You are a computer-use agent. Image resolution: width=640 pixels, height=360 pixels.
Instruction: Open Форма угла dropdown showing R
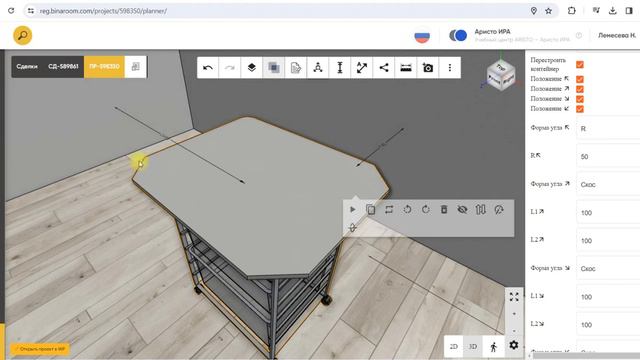click(x=608, y=129)
